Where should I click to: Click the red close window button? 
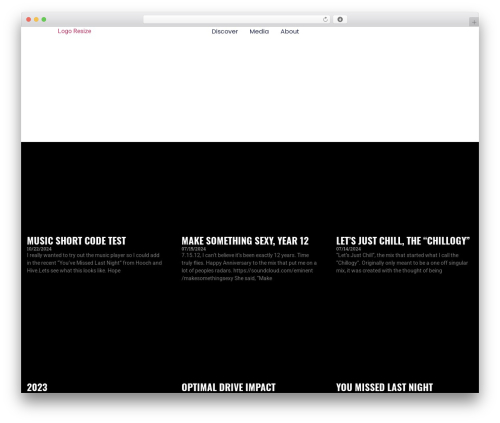[x=29, y=19]
